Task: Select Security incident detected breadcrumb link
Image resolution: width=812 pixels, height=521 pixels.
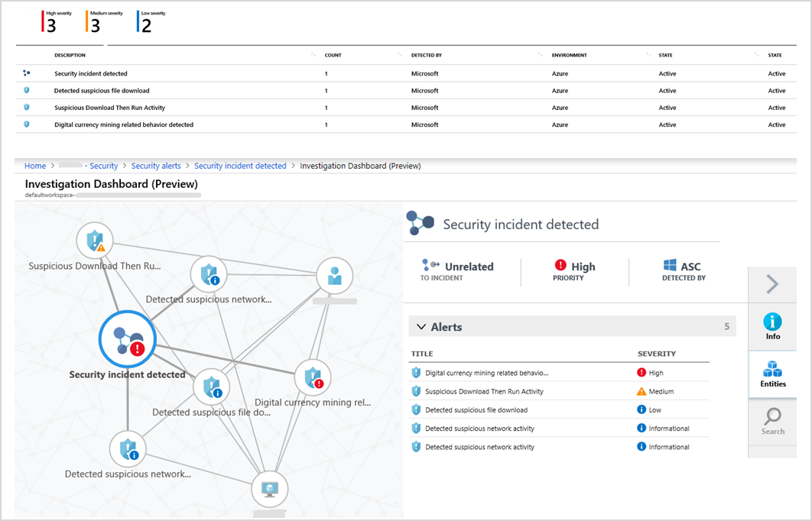Action: point(240,166)
